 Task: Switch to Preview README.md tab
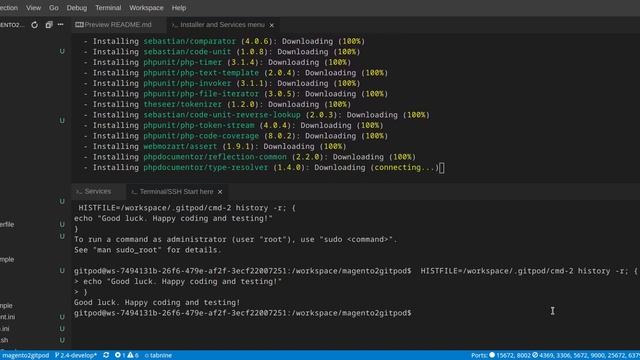pos(114,25)
